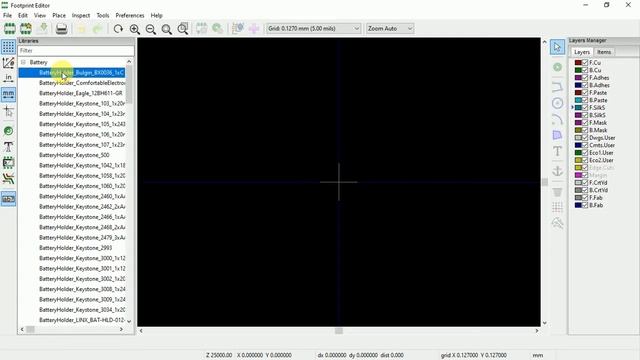Click the Create footprint with wizard icon
This screenshot has width=640, height=360.
click(x=26, y=29)
